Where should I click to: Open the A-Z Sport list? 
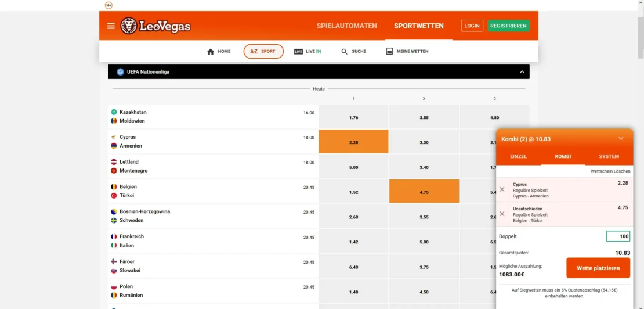coord(263,51)
